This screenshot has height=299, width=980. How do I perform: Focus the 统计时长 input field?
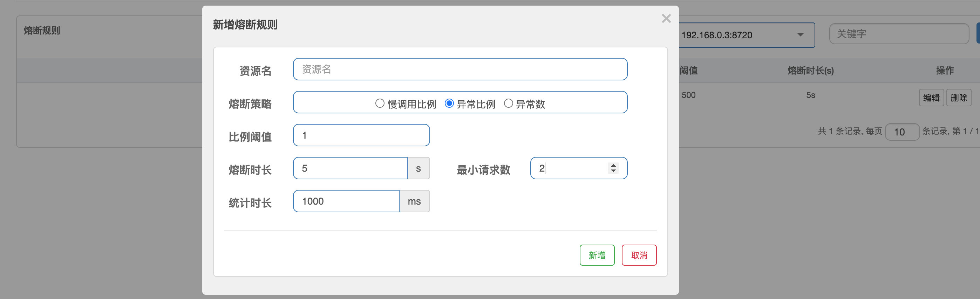click(346, 201)
